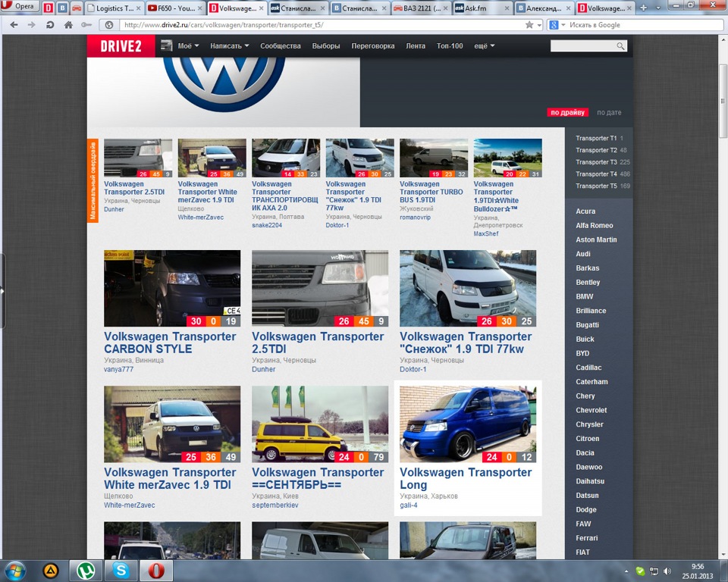Expand the Написать dropdown menu
728x582 pixels.
coord(229,46)
